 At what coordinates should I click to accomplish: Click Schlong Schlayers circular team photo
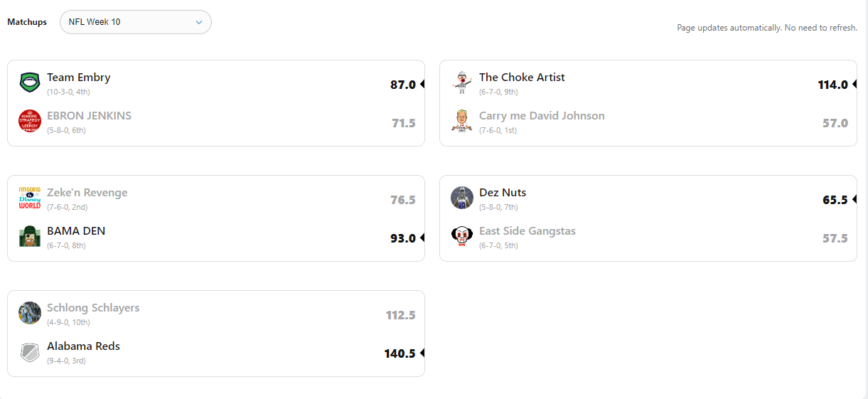pyautogui.click(x=30, y=313)
